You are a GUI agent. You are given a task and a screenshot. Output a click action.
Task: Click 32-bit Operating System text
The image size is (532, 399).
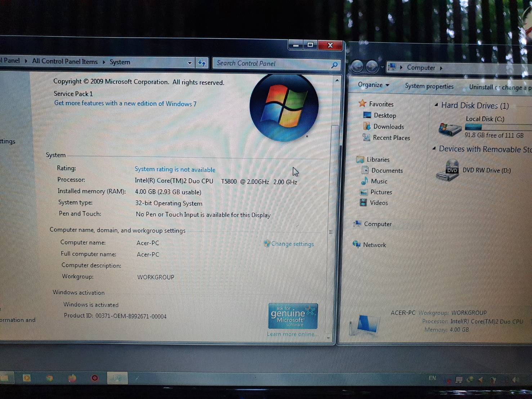(169, 203)
